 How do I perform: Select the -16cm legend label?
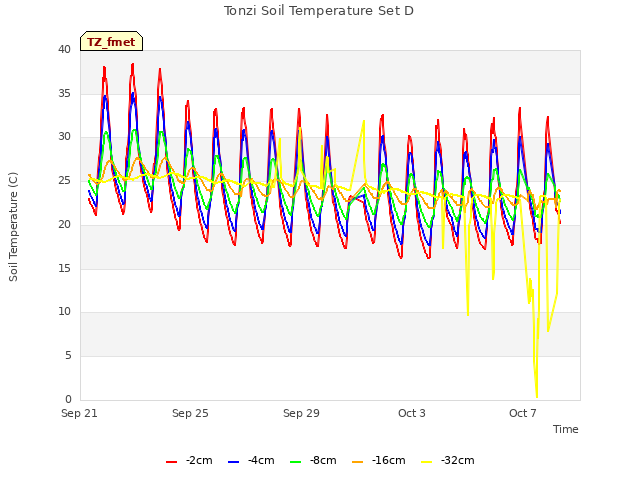(389, 460)
